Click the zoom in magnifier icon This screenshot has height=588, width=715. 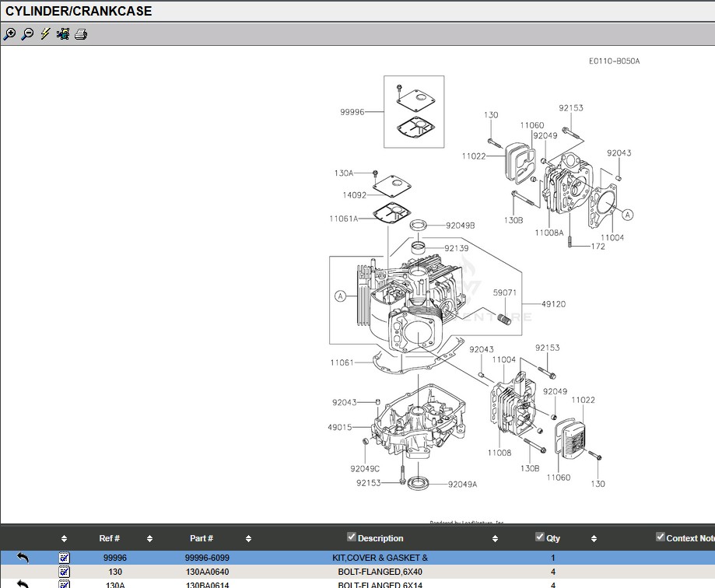[x=9, y=34]
